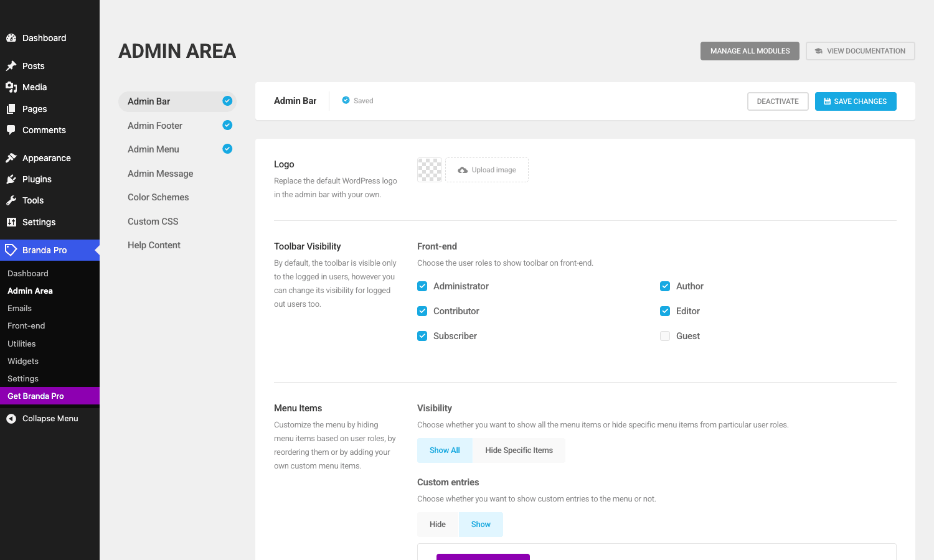Click the Posts menu label
The image size is (934, 560).
tap(34, 66)
